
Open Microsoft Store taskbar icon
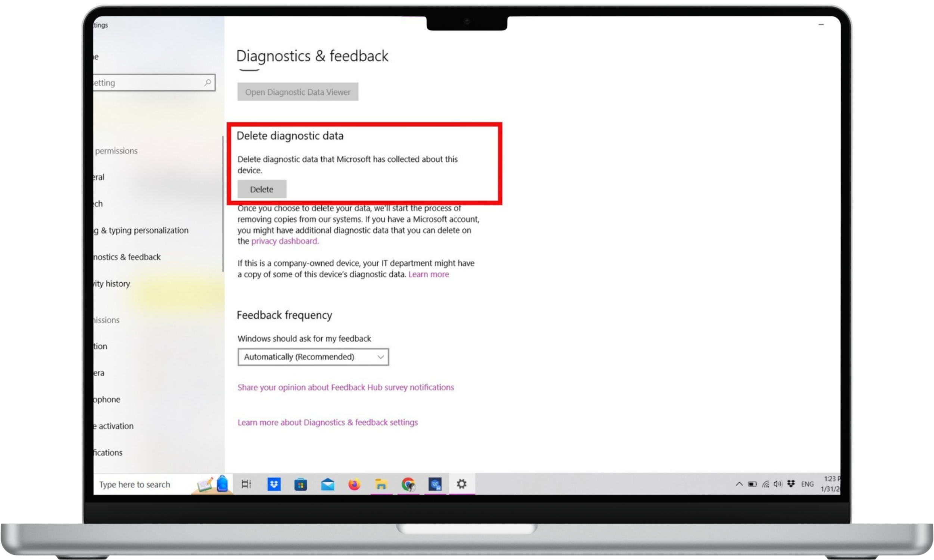(300, 484)
